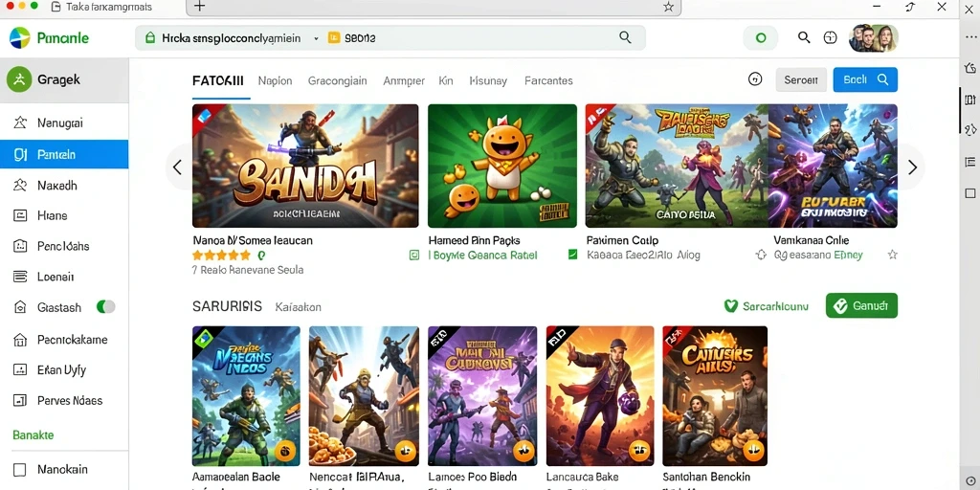The width and height of the screenshot is (980, 490).
Task: Click the green circle status button
Action: pyautogui.click(x=761, y=38)
